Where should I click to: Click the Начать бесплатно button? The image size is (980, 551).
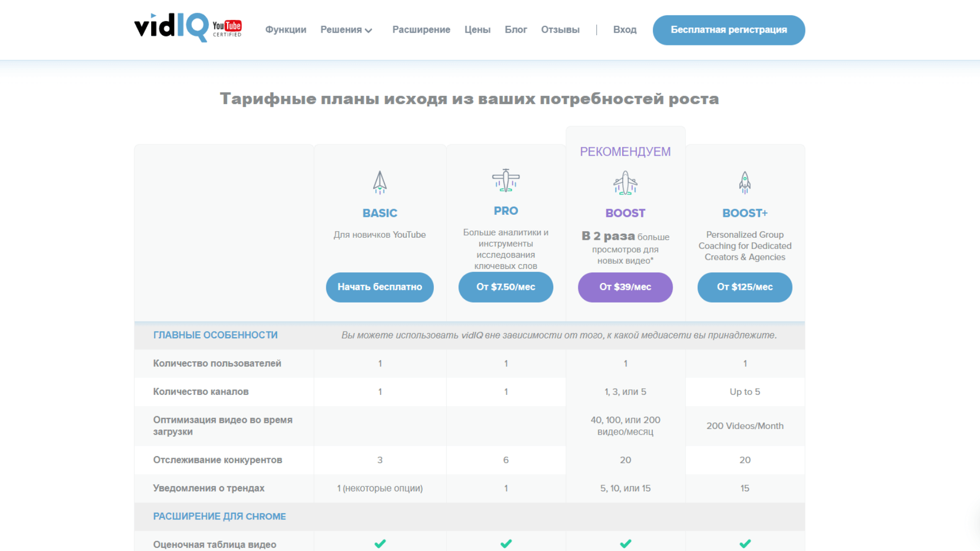point(380,287)
